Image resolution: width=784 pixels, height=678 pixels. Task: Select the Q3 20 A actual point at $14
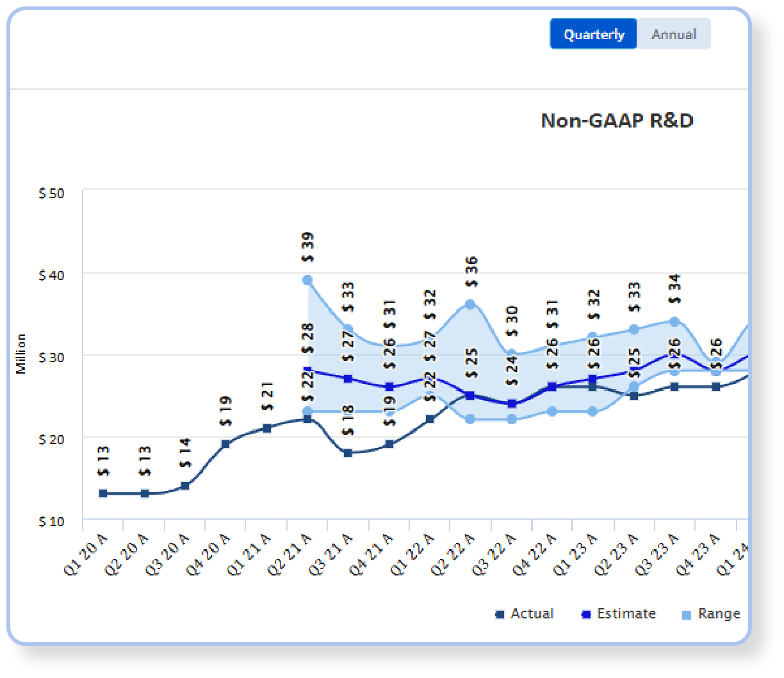[x=185, y=486]
